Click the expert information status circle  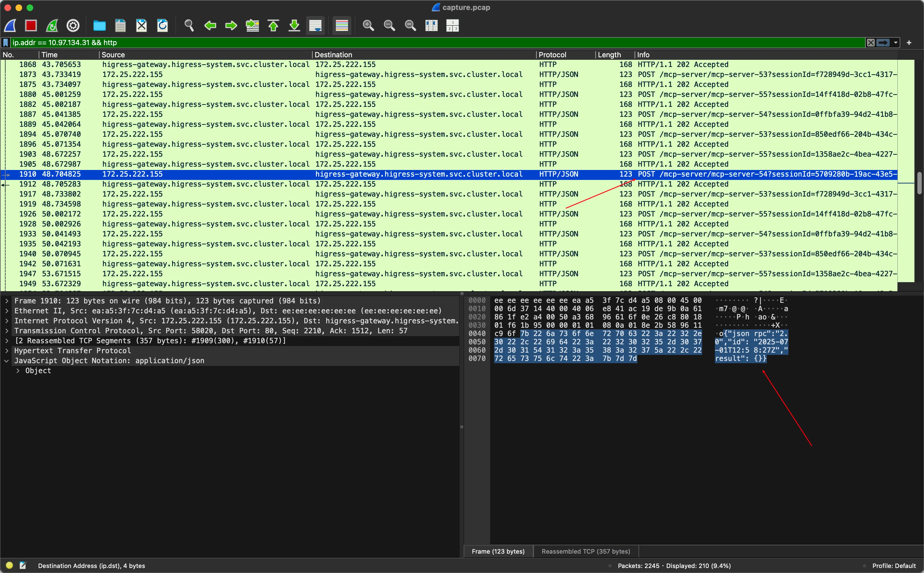(9, 566)
